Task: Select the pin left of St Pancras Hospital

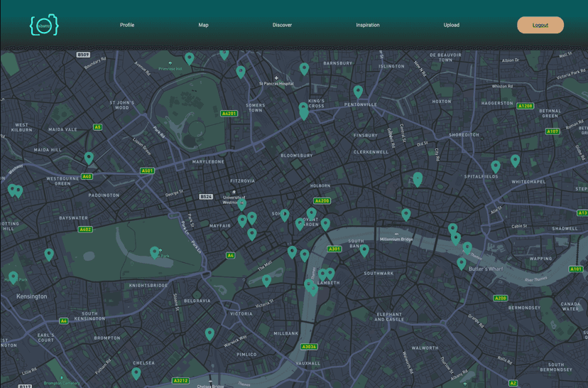Action: tap(241, 72)
